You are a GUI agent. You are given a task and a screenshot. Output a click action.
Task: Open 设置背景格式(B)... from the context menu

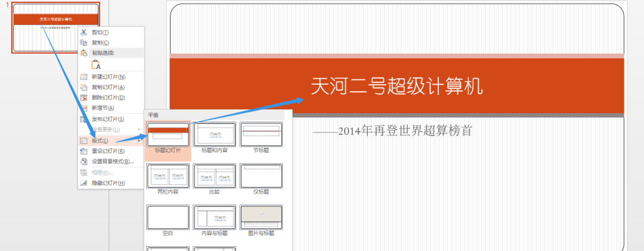click(113, 162)
